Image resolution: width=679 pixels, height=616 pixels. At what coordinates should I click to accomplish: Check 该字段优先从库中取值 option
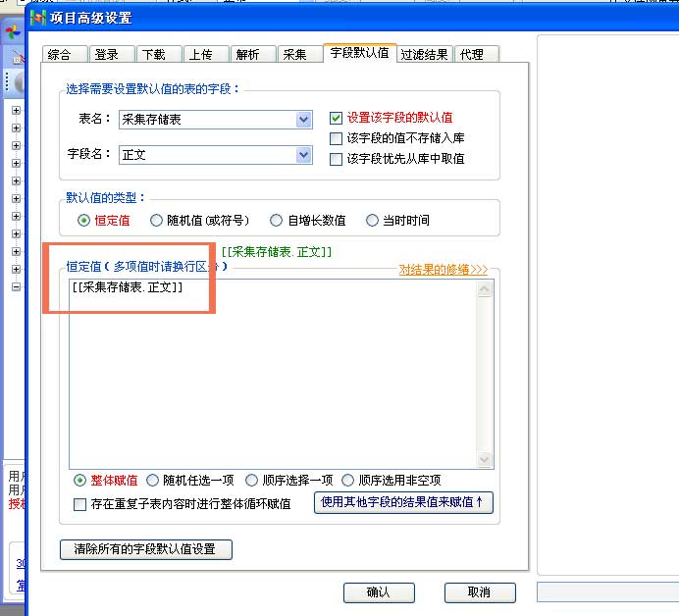[x=337, y=159]
